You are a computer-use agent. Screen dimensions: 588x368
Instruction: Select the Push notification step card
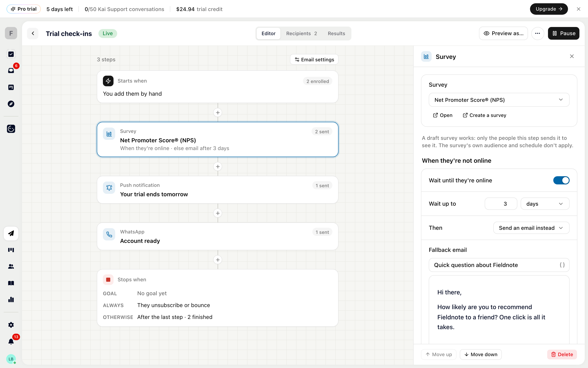point(217,190)
